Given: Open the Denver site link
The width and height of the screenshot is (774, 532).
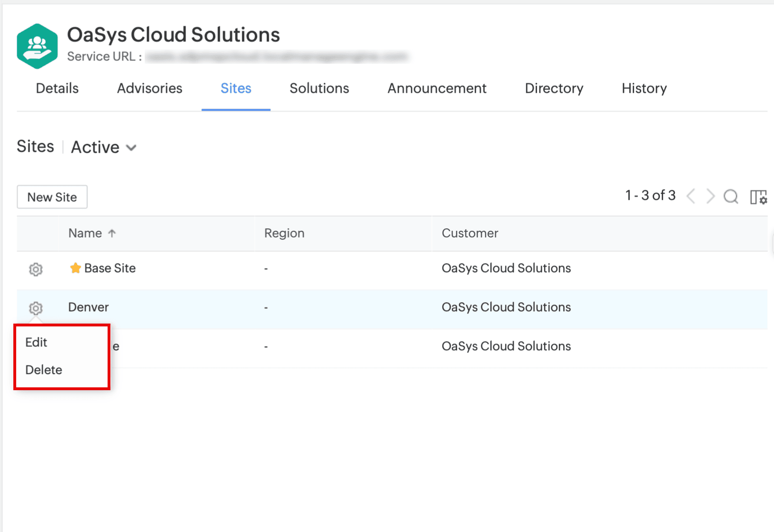Looking at the screenshot, I should (x=89, y=307).
